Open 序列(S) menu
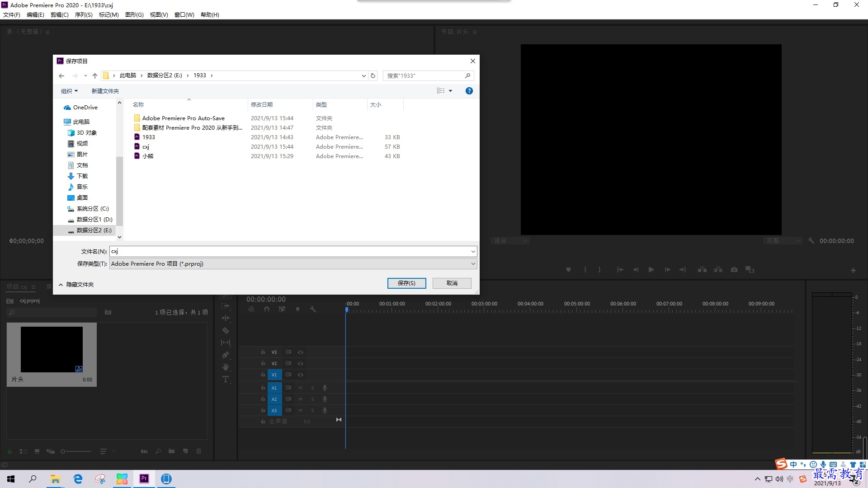The height and width of the screenshot is (488, 868). point(84,15)
